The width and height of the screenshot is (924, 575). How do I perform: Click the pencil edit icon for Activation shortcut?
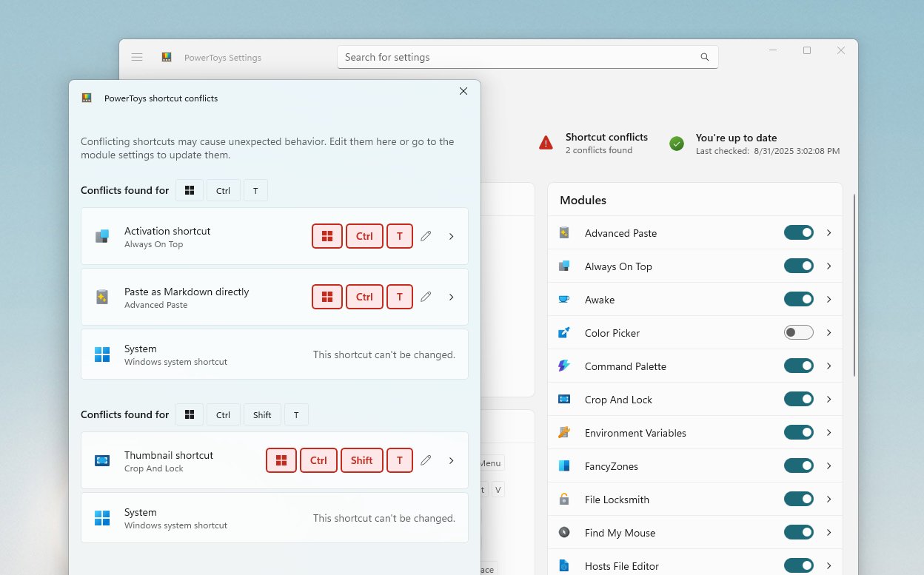pos(426,236)
